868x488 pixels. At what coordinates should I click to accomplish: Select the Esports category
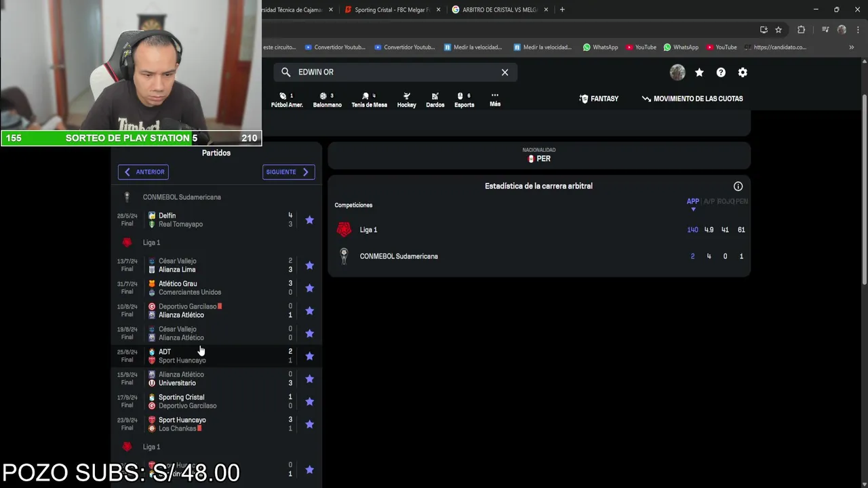464,100
